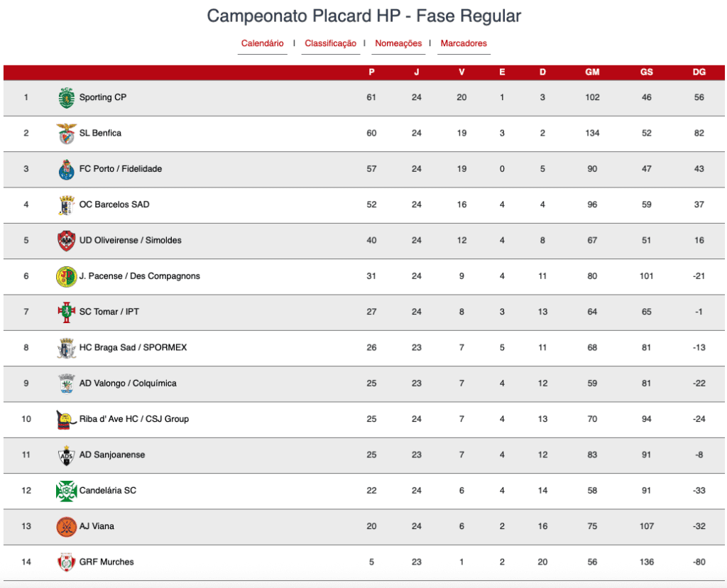This screenshot has width=727, height=588.
Task: Select the Riba d'Ave HC crest
Action: click(66, 419)
